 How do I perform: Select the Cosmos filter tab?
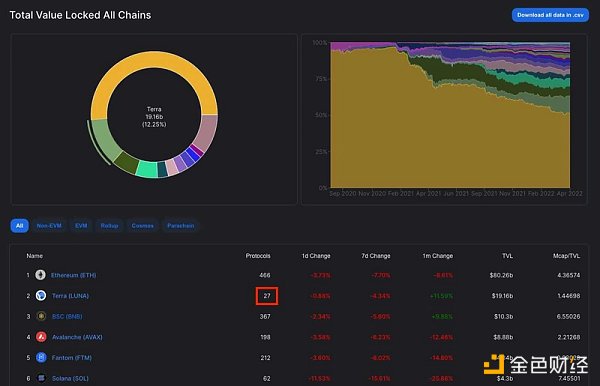click(142, 226)
